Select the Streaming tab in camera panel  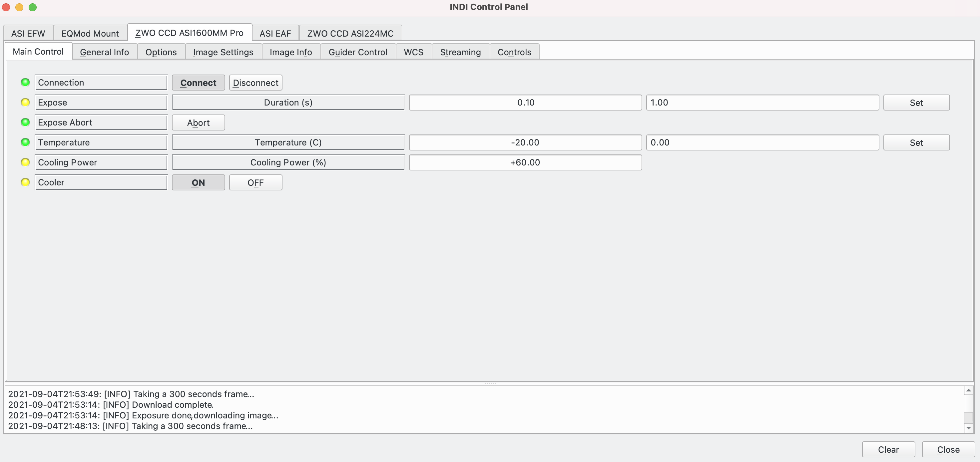(x=461, y=51)
